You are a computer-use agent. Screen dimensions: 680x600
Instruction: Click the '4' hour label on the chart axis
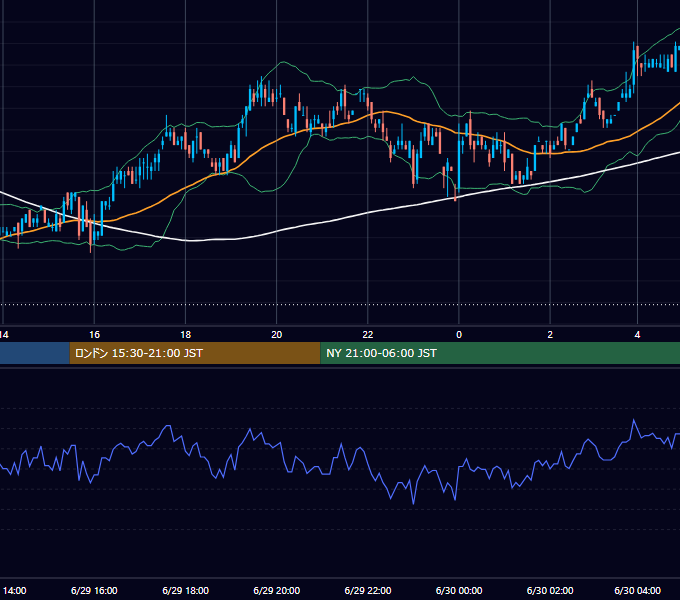(637, 335)
